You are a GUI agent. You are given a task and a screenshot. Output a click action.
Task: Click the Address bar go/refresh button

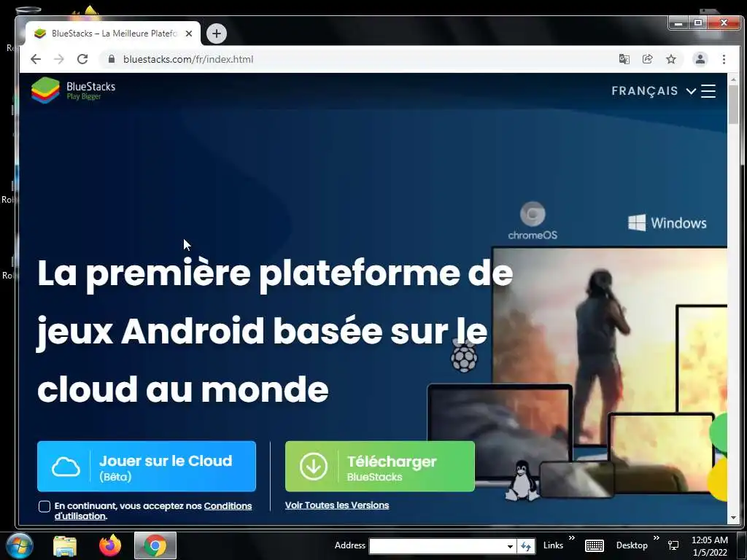526,546
